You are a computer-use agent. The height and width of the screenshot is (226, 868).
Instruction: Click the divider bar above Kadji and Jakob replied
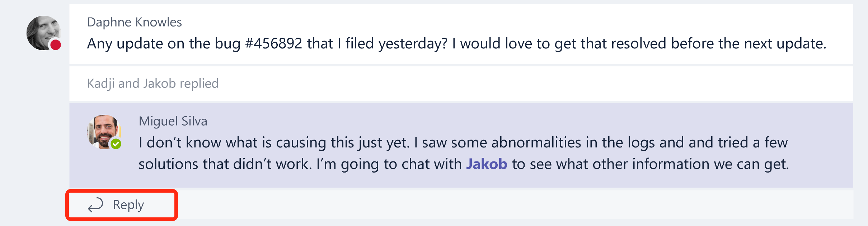coord(431,65)
